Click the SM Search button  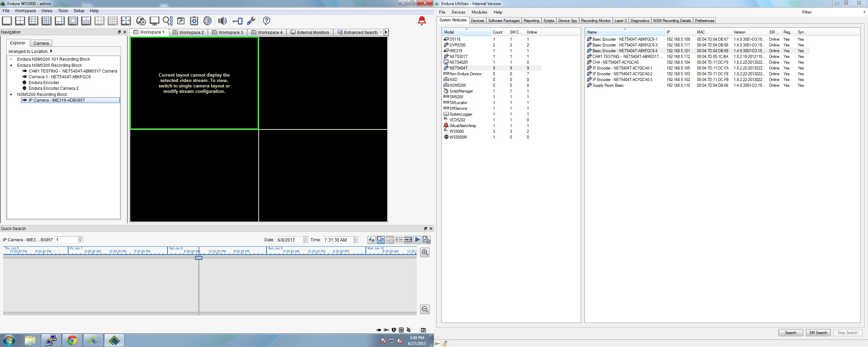[818, 333]
